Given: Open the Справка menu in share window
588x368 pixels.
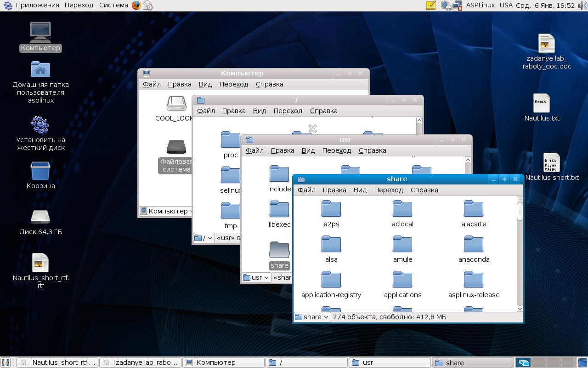Looking at the screenshot, I should (424, 190).
